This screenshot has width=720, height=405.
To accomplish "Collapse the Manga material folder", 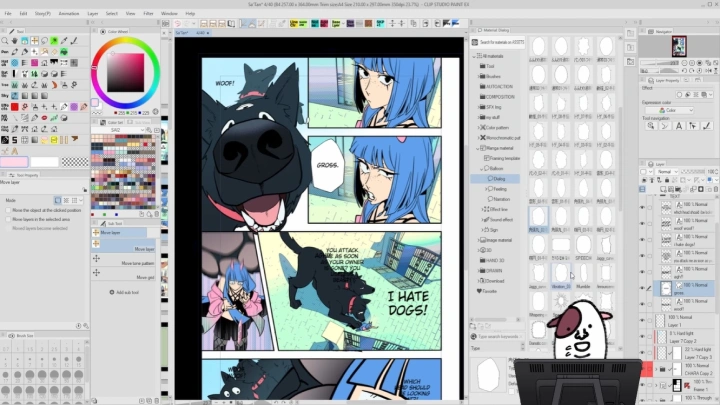I will [x=478, y=148].
